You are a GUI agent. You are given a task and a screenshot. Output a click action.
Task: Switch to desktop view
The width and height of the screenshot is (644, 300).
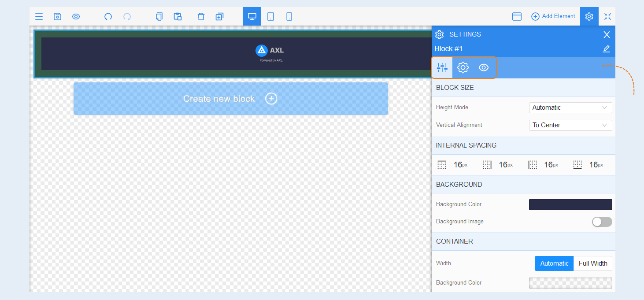(252, 17)
